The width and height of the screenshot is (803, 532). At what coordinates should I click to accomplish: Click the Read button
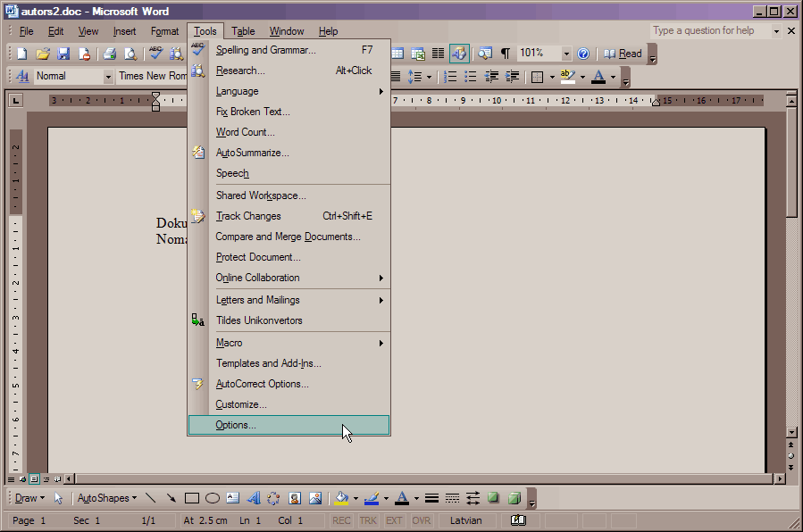623,54
